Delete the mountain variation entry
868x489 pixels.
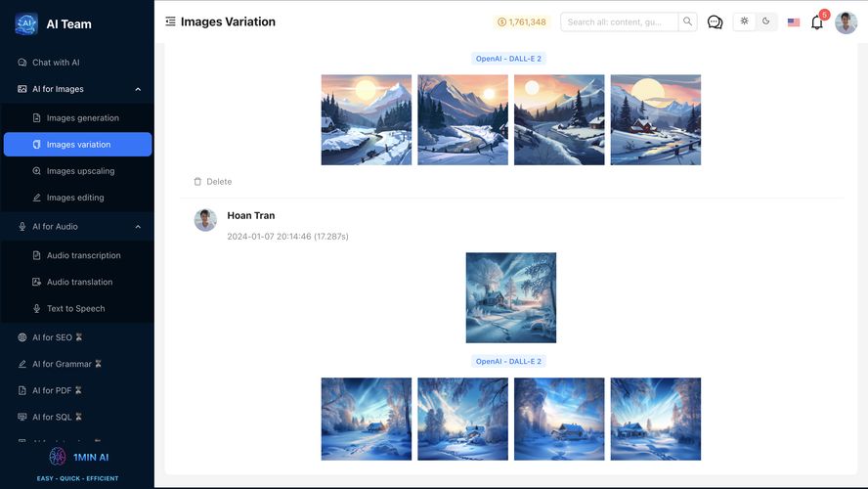212,182
